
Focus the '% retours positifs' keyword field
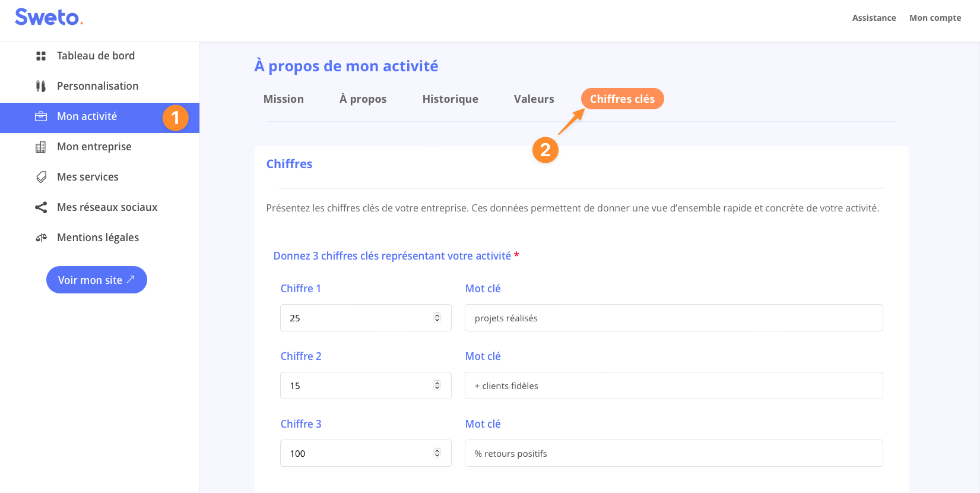point(673,453)
